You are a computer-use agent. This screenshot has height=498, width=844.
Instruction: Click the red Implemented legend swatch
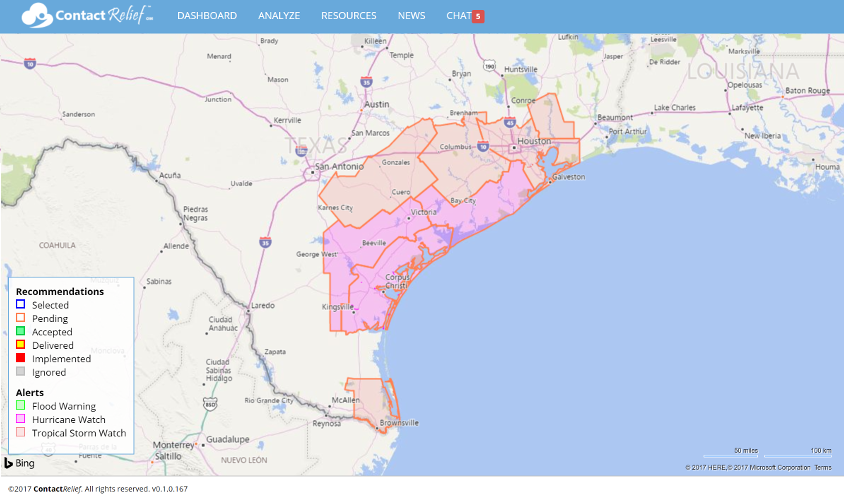(20, 358)
